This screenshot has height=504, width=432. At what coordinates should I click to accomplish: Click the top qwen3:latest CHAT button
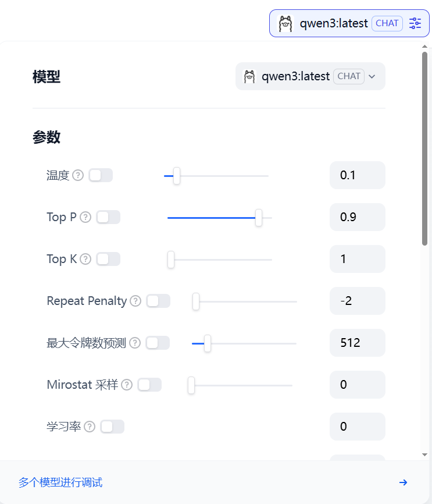[349, 23]
